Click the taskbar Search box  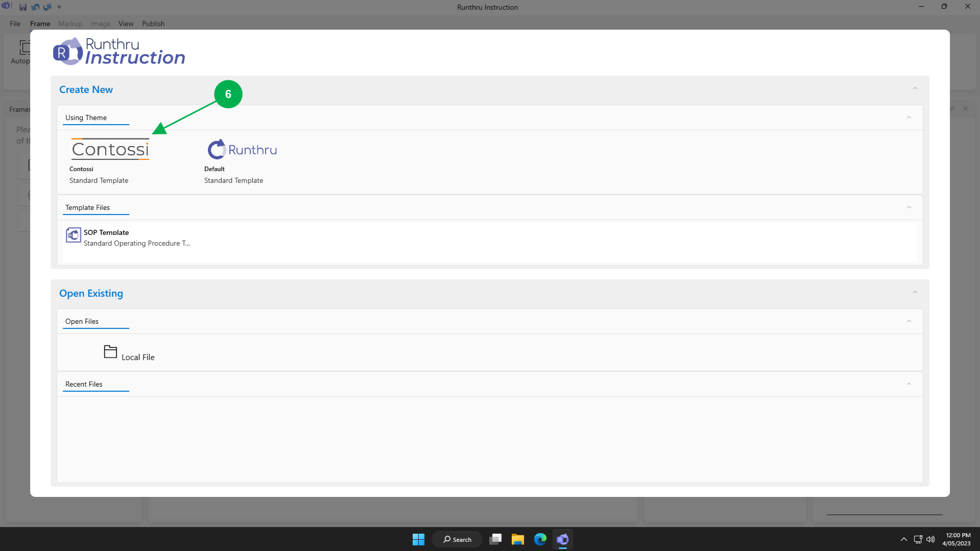coord(457,539)
